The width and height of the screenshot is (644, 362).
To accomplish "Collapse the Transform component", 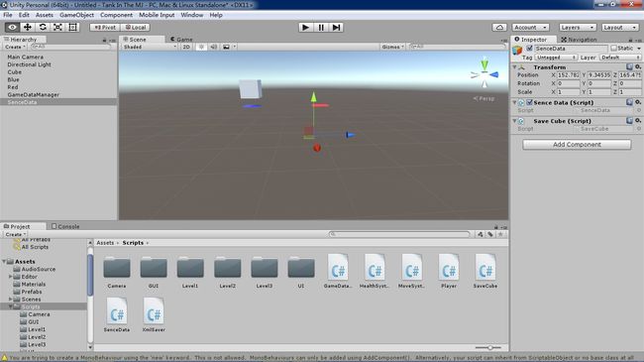I will pyautogui.click(x=514, y=66).
